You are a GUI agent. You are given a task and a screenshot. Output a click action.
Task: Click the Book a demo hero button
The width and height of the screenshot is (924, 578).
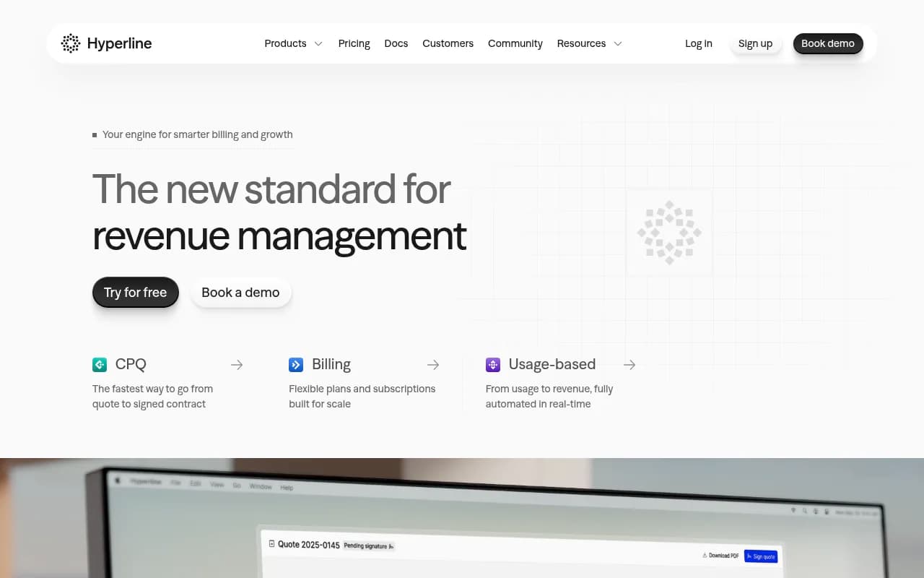point(240,293)
